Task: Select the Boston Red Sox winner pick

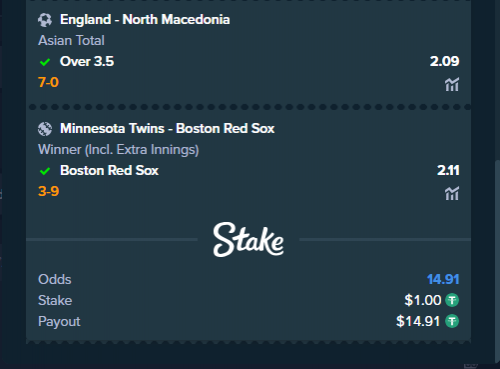Action: point(109,170)
